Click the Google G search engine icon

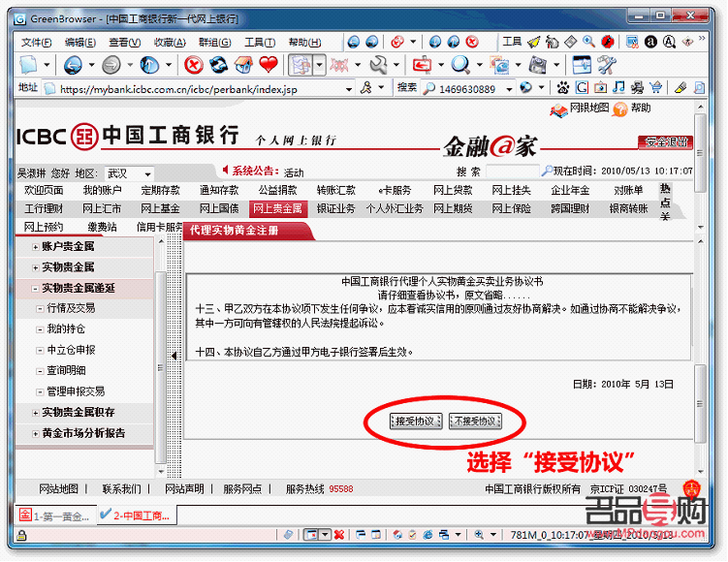pyautogui.click(x=582, y=88)
